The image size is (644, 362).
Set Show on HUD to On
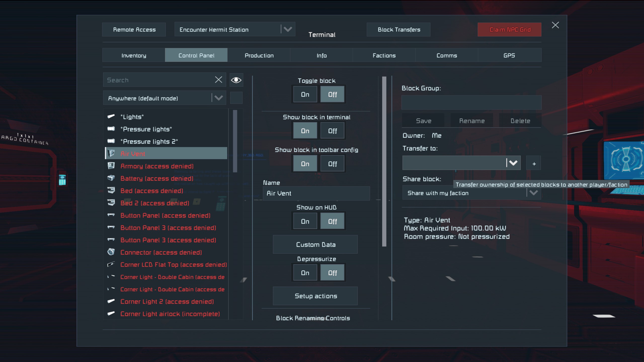[305, 221]
